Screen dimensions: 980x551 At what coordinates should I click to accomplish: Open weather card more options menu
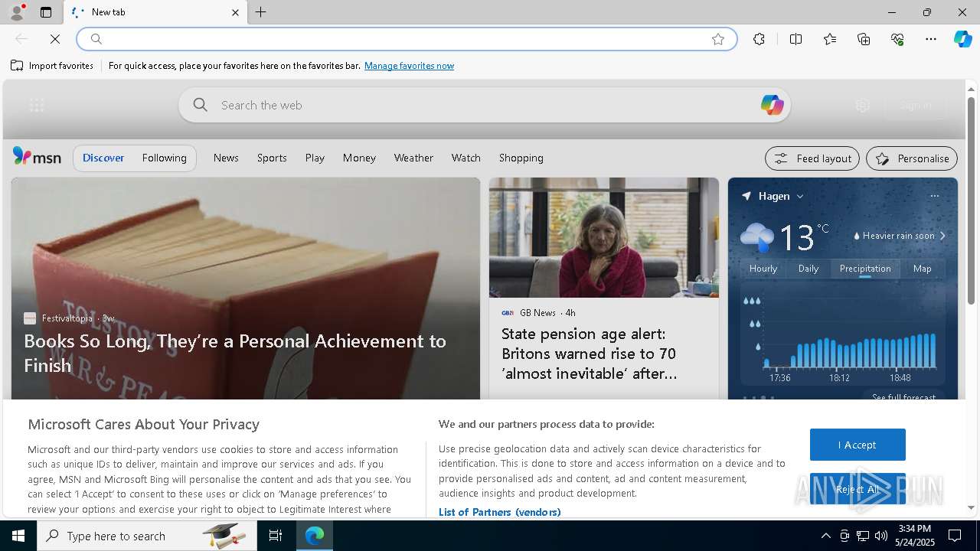(x=934, y=196)
